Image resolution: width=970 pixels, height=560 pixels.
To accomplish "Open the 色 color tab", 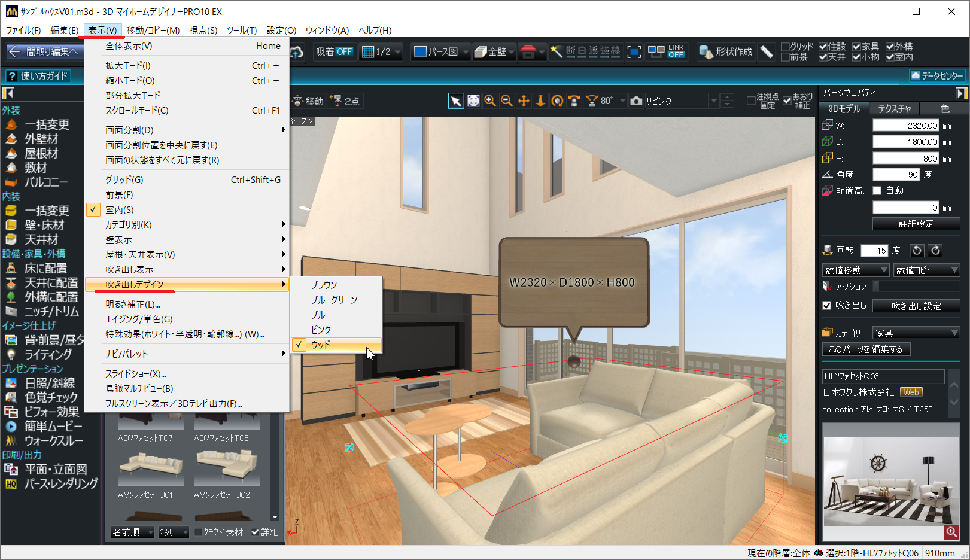I will (945, 109).
